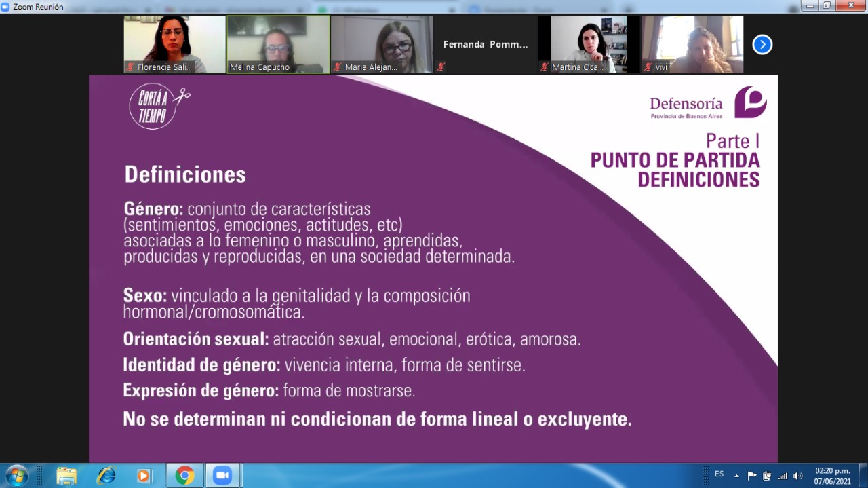Click the Zoom Reunión title bar icon
This screenshot has width=868, height=488.
(5, 6)
